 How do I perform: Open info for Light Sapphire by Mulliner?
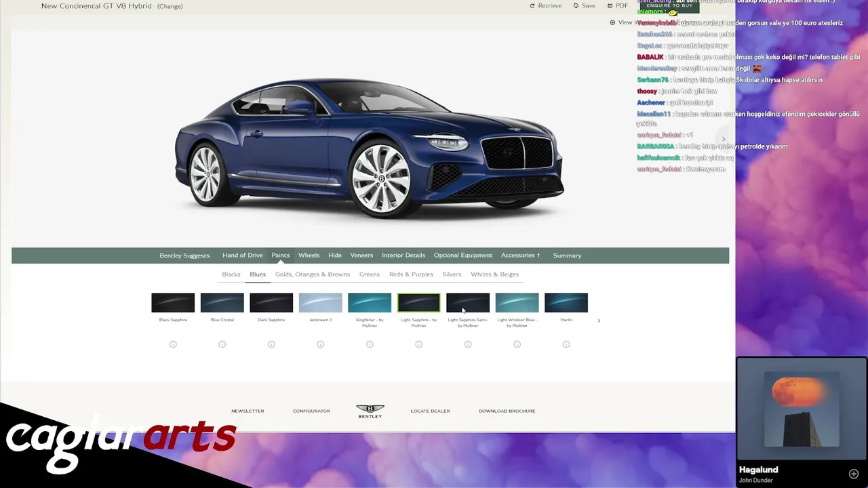[419, 344]
